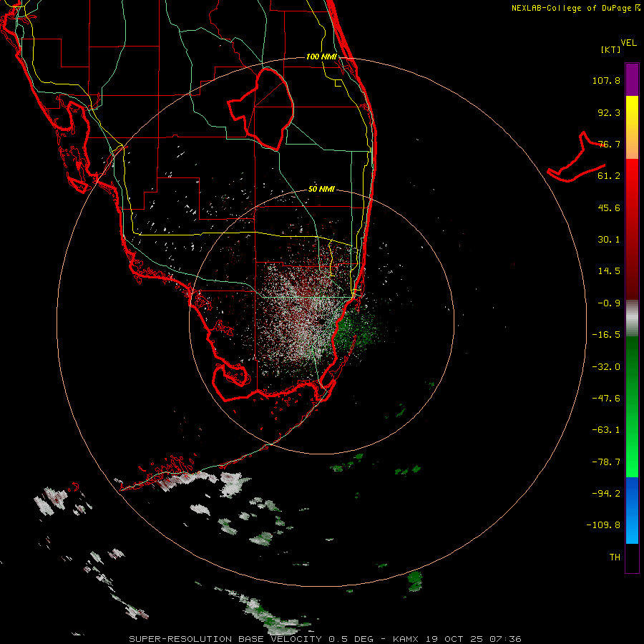Select the -94.2 legend value

coord(606,494)
